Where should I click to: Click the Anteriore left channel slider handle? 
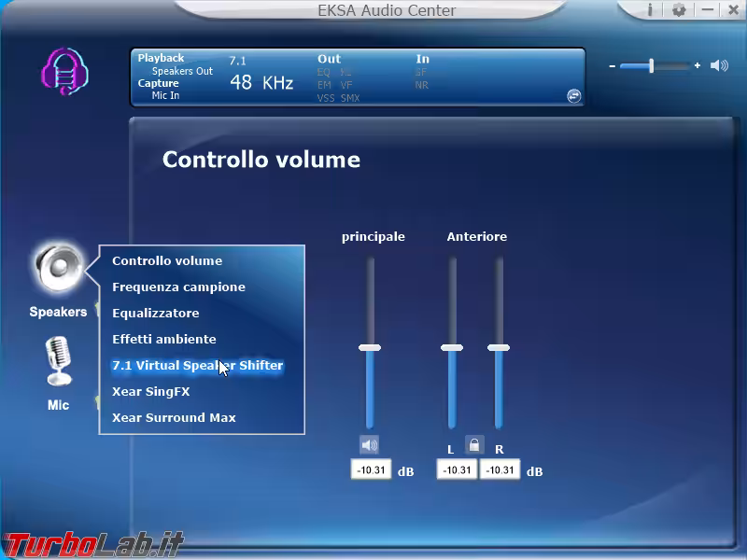(452, 347)
